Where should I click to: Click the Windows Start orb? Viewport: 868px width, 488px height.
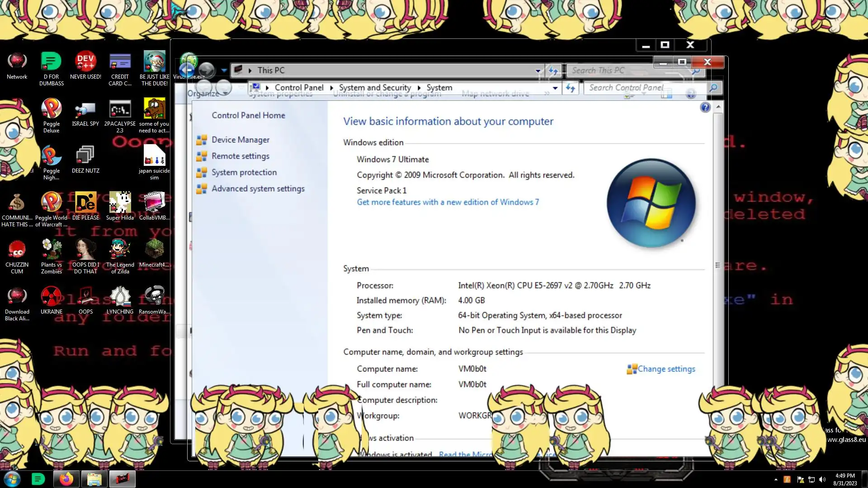click(x=12, y=479)
